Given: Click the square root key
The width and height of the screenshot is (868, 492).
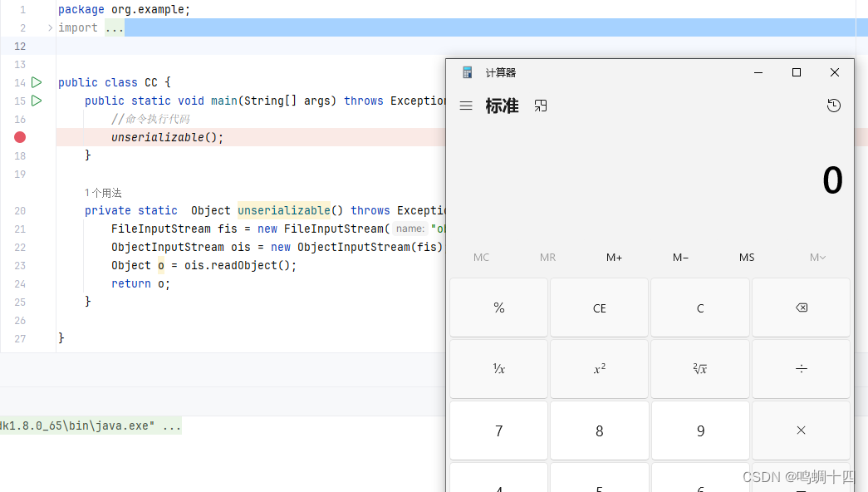Looking at the screenshot, I should pyautogui.click(x=700, y=368).
